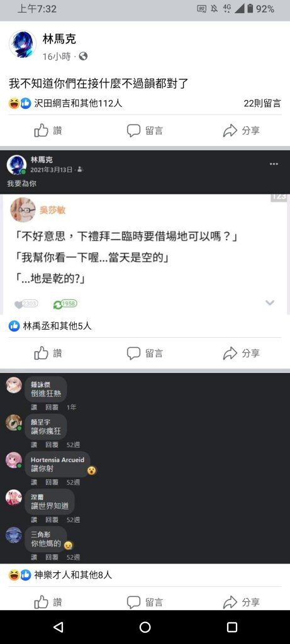Open 林馬克 profile name at top

pos(59,39)
